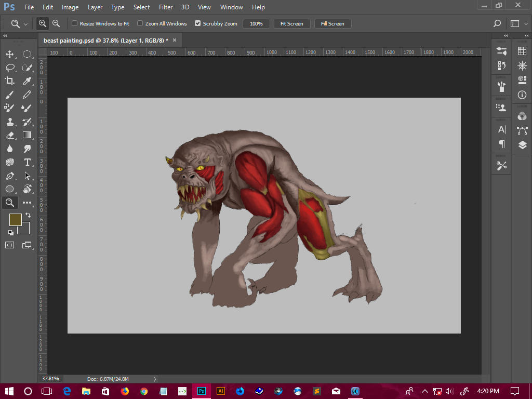Select the Move tool

10,54
